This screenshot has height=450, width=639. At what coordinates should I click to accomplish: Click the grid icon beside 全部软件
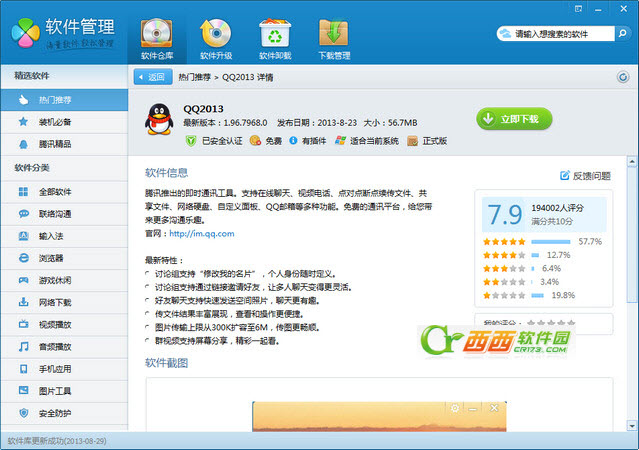23,192
